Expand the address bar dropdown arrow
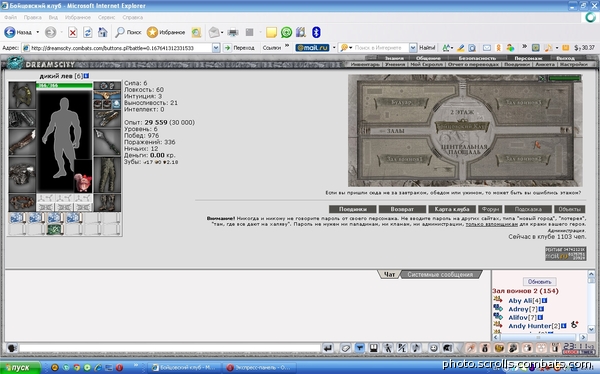 [x=216, y=48]
